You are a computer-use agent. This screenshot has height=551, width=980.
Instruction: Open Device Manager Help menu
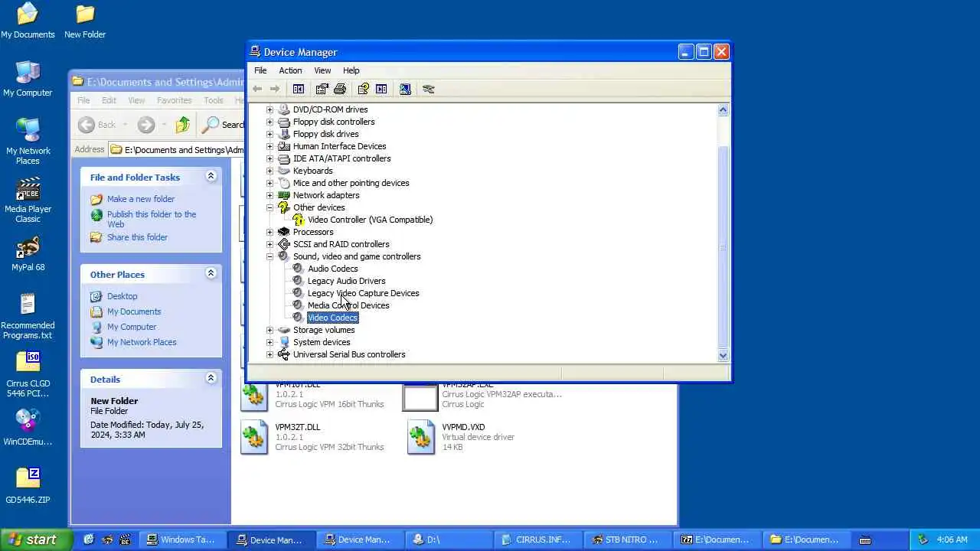pos(351,70)
